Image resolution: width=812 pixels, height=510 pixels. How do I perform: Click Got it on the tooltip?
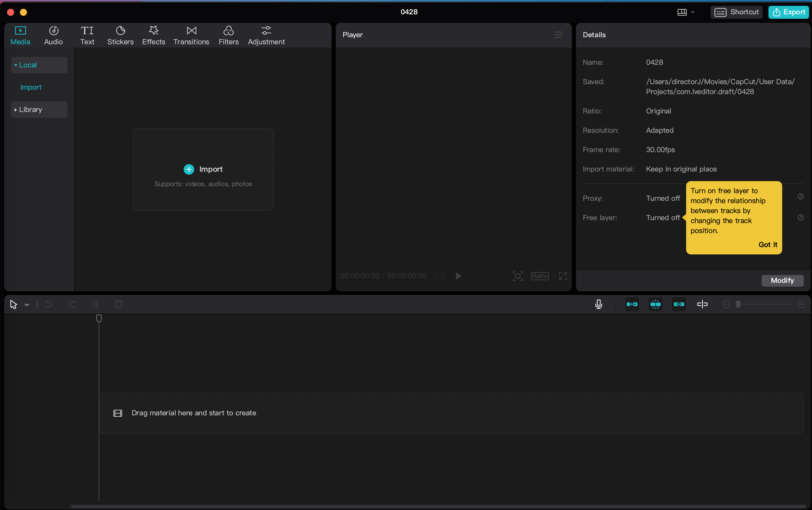coord(767,244)
